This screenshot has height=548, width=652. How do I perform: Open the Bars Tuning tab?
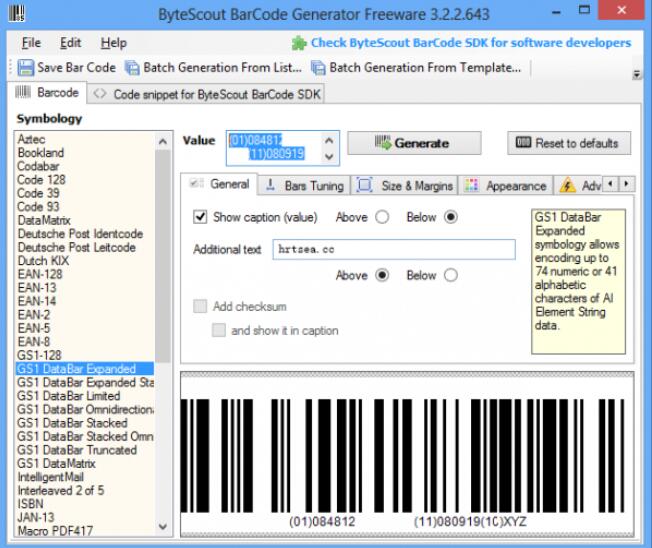(x=304, y=185)
